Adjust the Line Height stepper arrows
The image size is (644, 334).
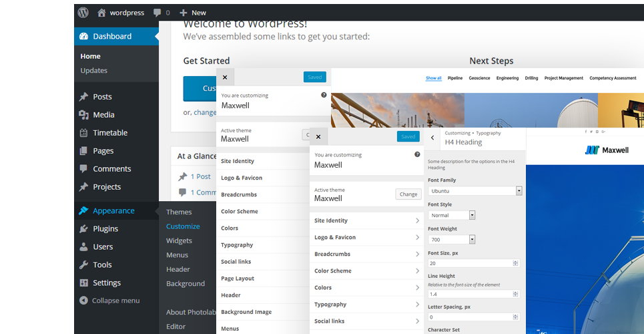coord(515,294)
